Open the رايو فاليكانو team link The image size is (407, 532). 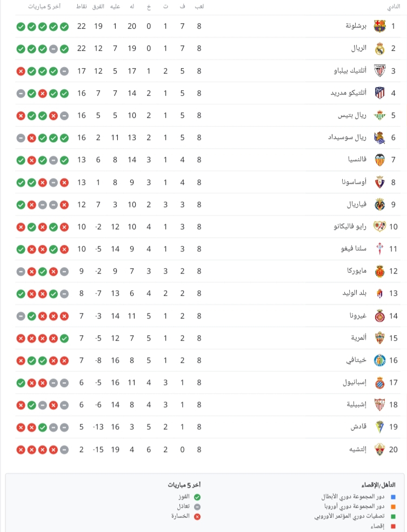tap(350, 227)
